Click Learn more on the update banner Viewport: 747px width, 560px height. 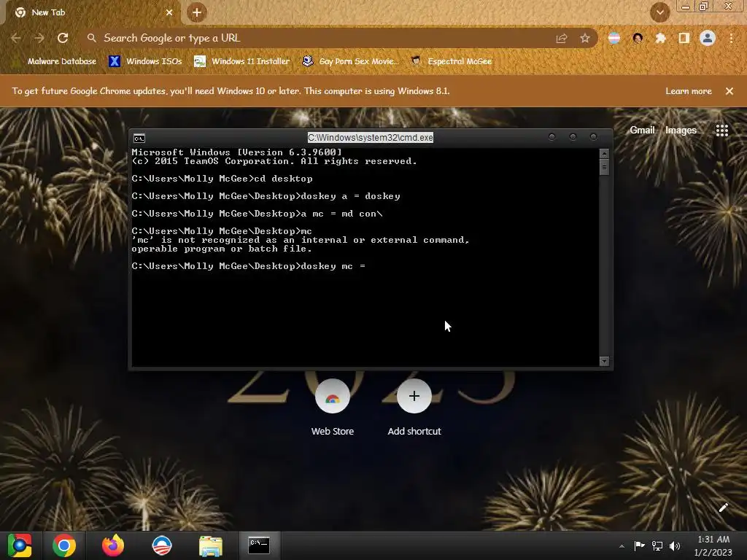tap(689, 91)
